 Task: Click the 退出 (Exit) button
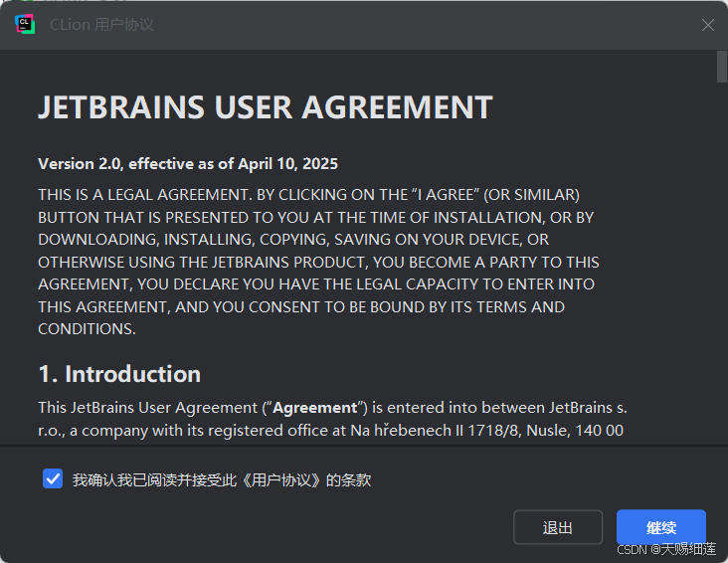[558, 527]
